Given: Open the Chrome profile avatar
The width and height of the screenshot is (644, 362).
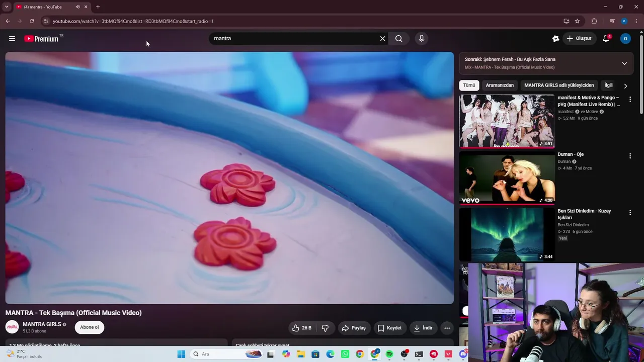Looking at the screenshot, I should click(624, 21).
